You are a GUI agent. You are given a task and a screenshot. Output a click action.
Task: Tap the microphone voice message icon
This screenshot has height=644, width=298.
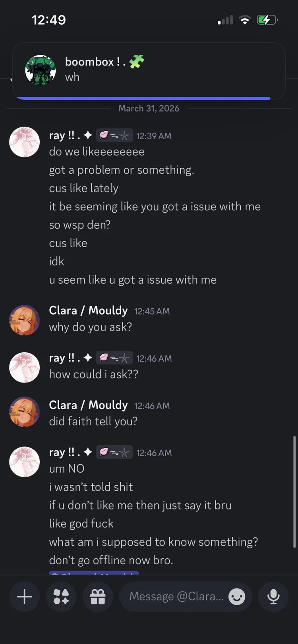(273, 596)
